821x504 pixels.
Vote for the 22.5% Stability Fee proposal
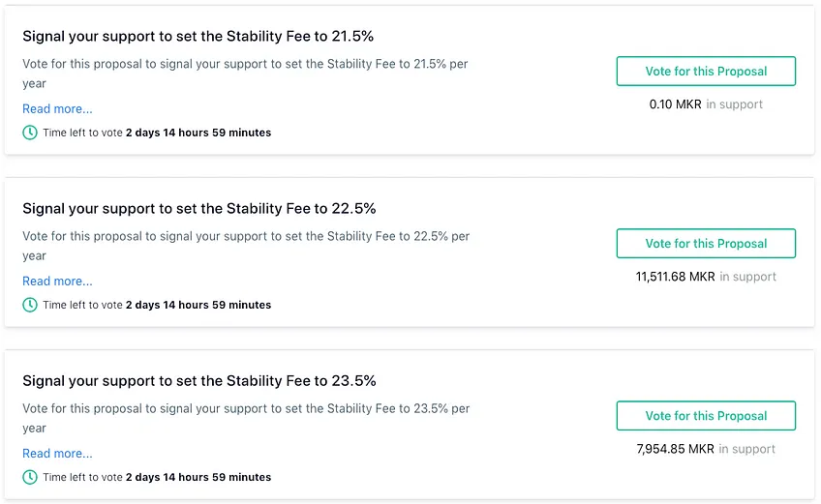(x=706, y=244)
